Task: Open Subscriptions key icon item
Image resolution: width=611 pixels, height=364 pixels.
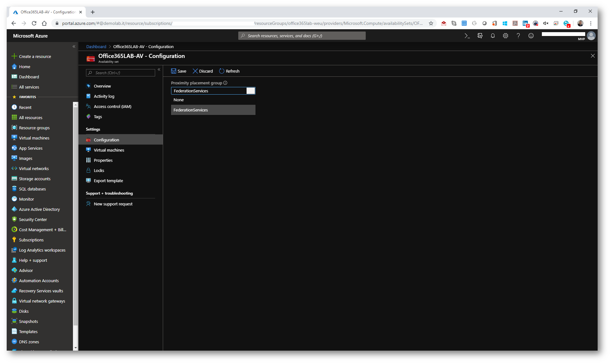Action: coord(14,240)
